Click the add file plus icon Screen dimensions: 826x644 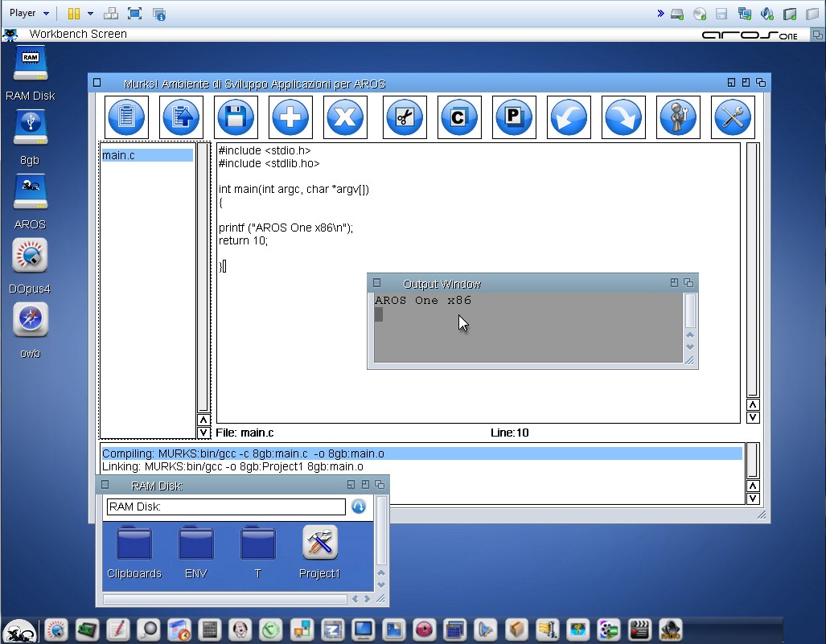click(x=290, y=117)
